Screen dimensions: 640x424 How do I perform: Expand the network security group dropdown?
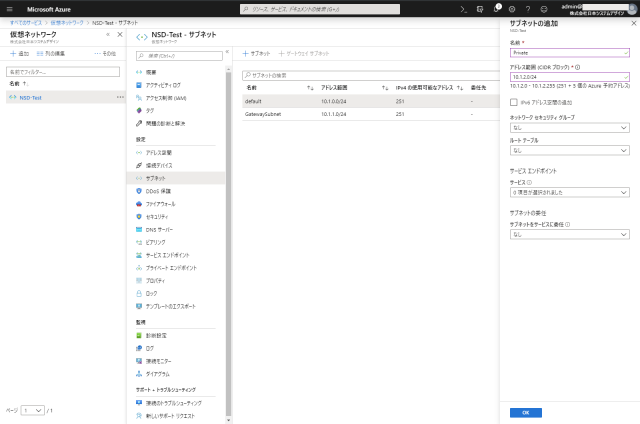pyautogui.click(x=569, y=128)
